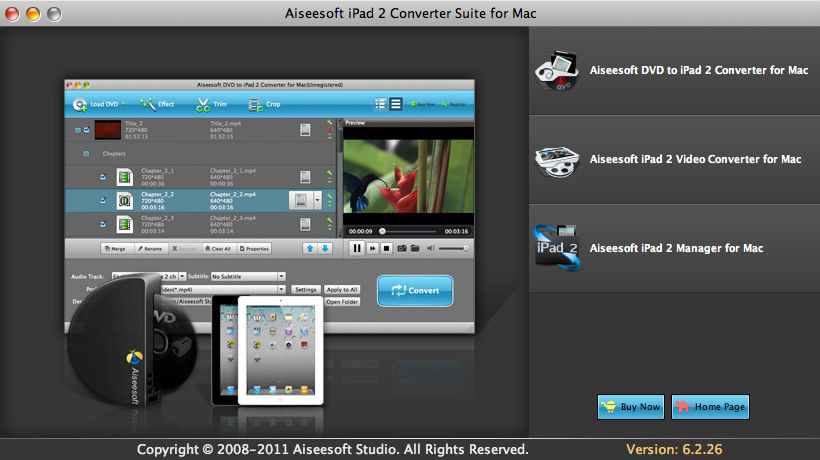Select the Chapter_2_1.mp4 output name
The image size is (820, 460).
coord(233,171)
